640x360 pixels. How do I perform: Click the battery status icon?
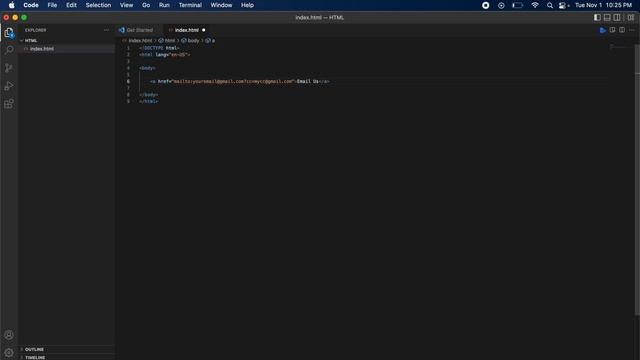click(518, 5)
